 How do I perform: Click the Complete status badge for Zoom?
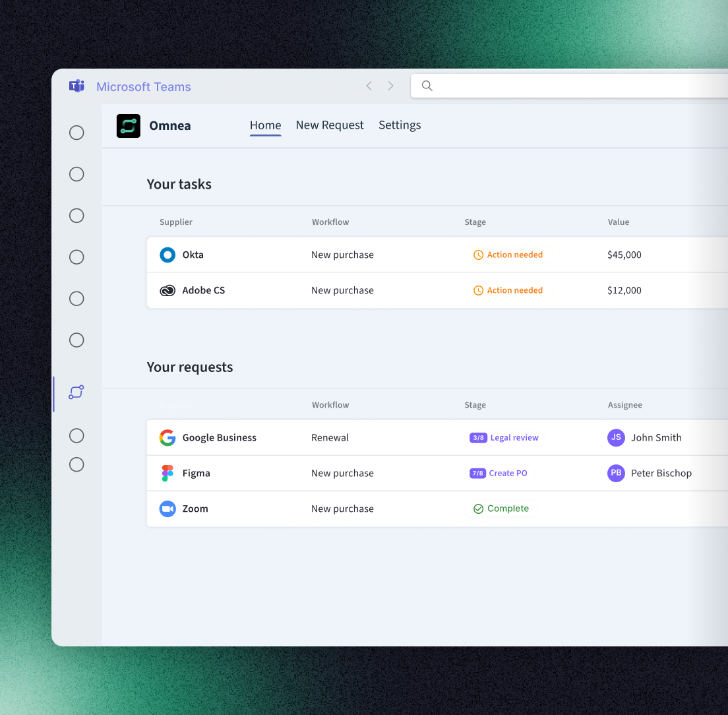pyautogui.click(x=501, y=509)
